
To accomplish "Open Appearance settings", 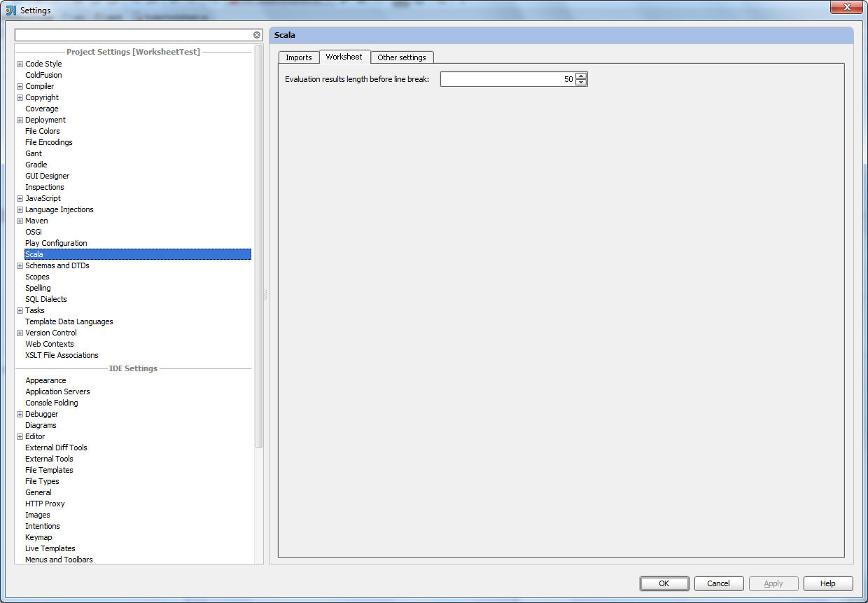I will point(45,380).
